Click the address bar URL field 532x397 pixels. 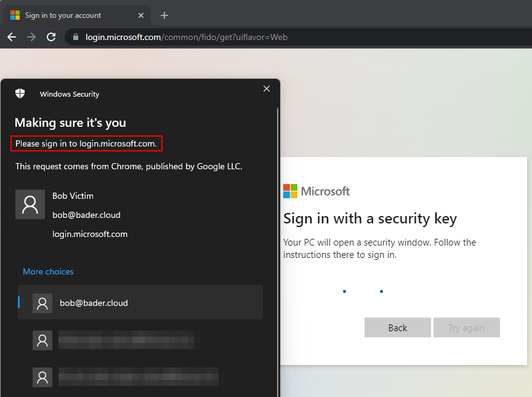(299, 37)
